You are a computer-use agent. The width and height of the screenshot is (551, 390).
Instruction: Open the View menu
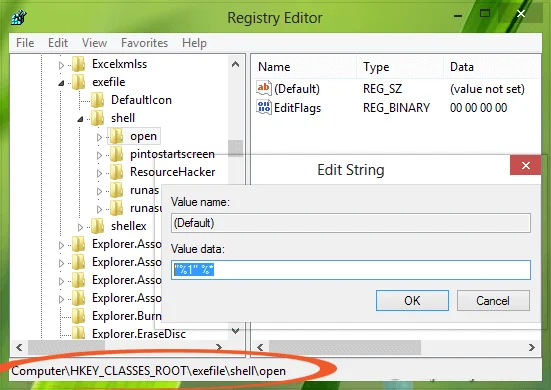click(94, 43)
